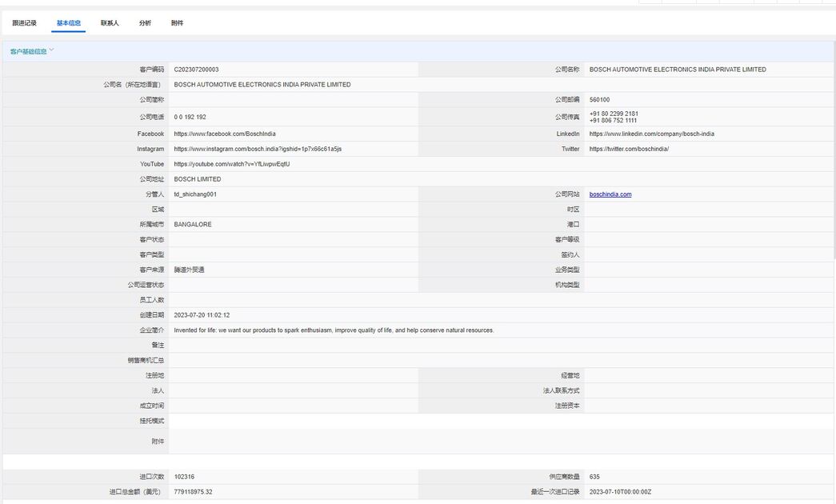The width and height of the screenshot is (836, 504).
Task: Click the 进口总金额（美元）label
Action: click(135, 492)
